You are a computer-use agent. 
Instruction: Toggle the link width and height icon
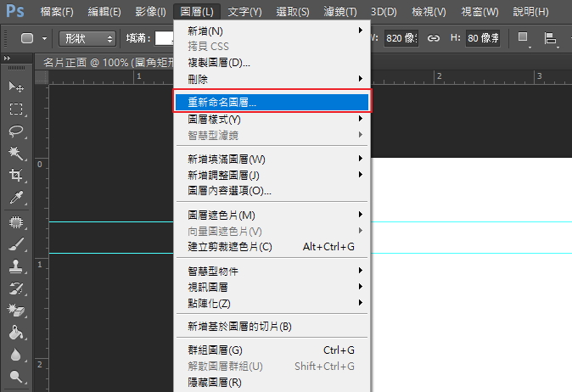point(434,38)
